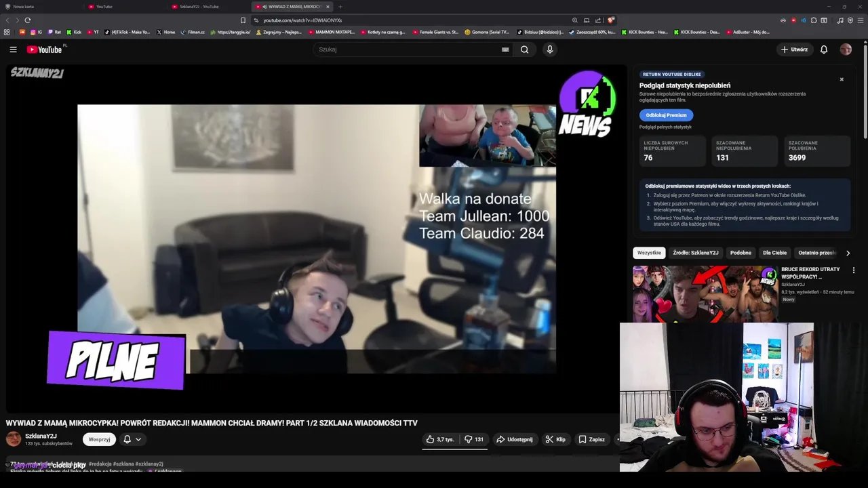Open the Filman.cc bookmark
Image resolution: width=868 pixels, height=488 pixels.
(193, 32)
